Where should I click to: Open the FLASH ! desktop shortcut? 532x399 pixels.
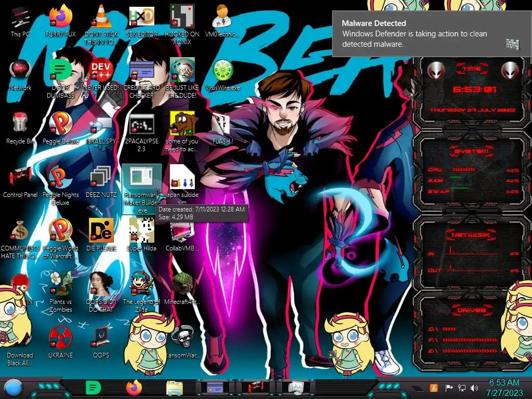coord(222,128)
